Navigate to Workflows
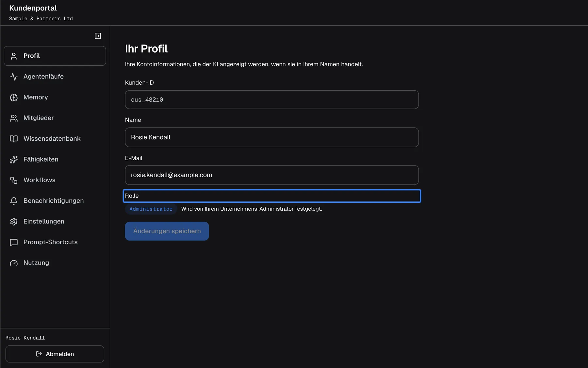 tap(55, 180)
